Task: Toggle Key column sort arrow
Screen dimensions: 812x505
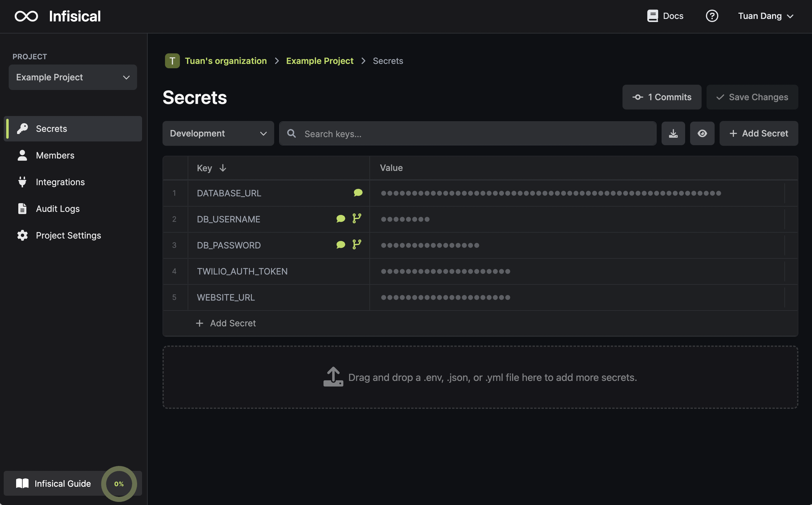Action: pyautogui.click(x=223, y=168)
